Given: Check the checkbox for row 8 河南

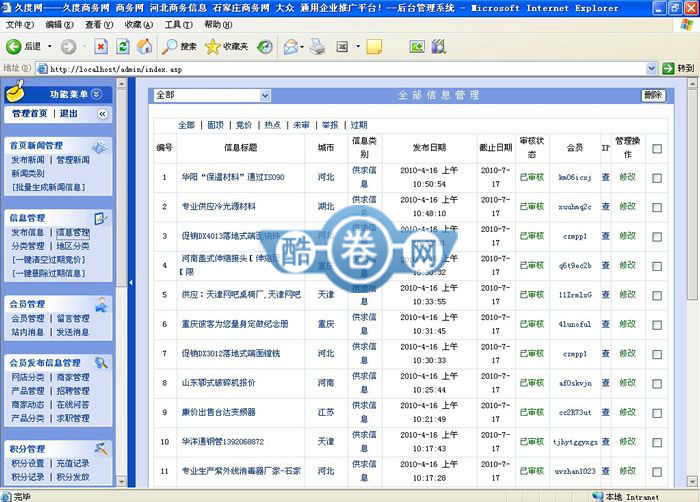Looking at the screenshot, I should tap(657, 384).
